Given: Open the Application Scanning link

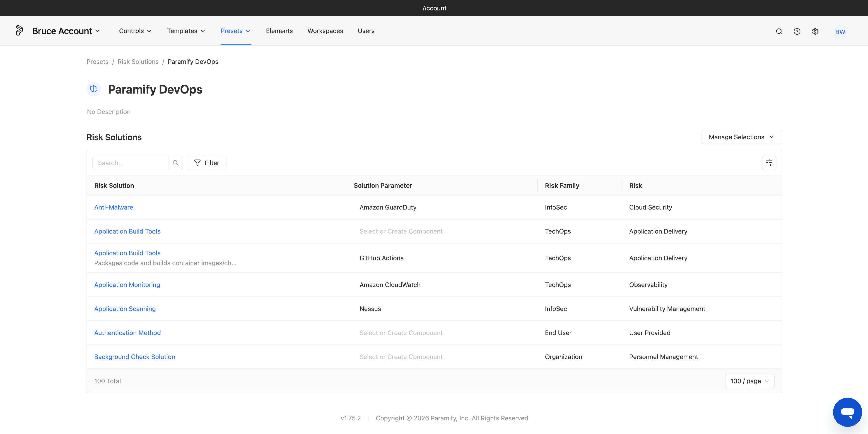Looking at the screenshot, I should point(125,309).
